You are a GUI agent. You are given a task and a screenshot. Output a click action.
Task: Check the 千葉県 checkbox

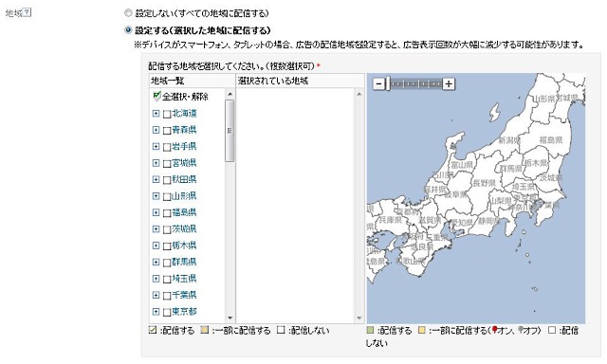click(167, 296)
